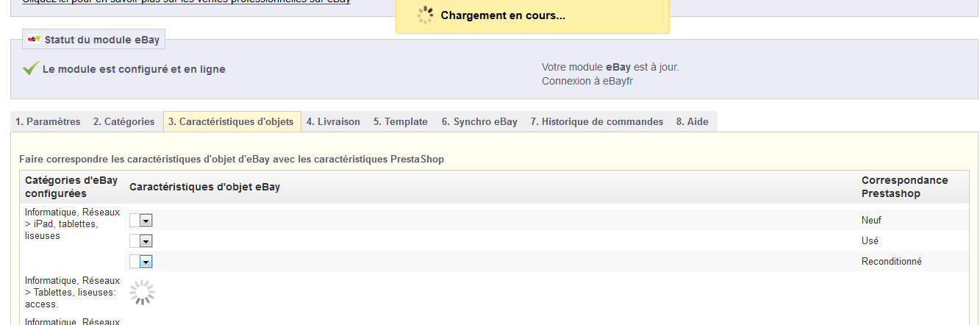The height and width of the screenshot is (325, 980).
Task: Open the eBay dropdown for Neuf row
Action: [x=140, y=220]
